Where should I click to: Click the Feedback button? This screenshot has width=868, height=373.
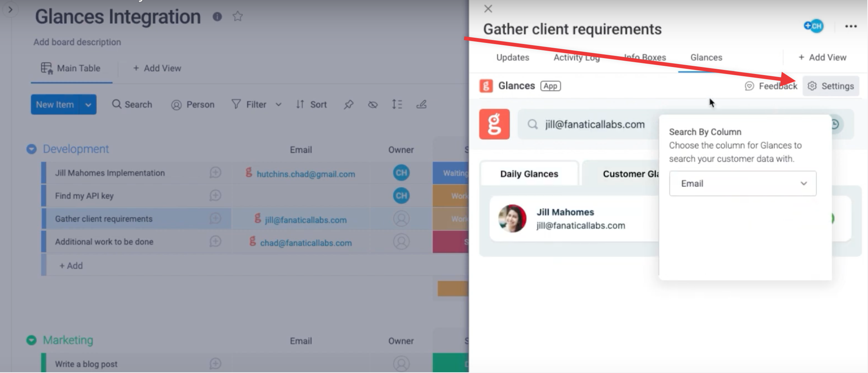point(771,86)
